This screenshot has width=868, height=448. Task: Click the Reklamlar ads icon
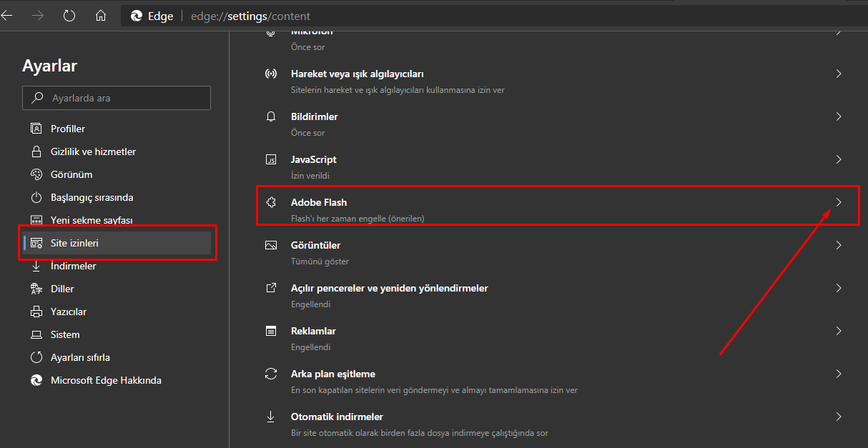[271, 331]
